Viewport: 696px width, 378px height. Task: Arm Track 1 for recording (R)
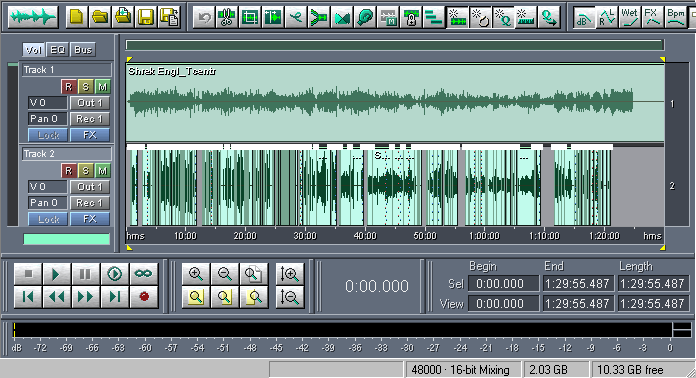coord(69,87)
